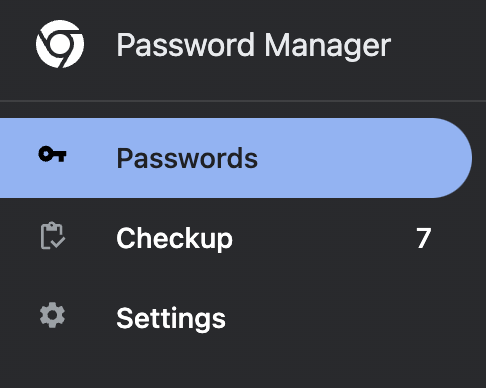Image resolution: width=486 pixels, height=388 pixels.
Task: Click the Chrome logo icon
Action: tap(60, 44)
